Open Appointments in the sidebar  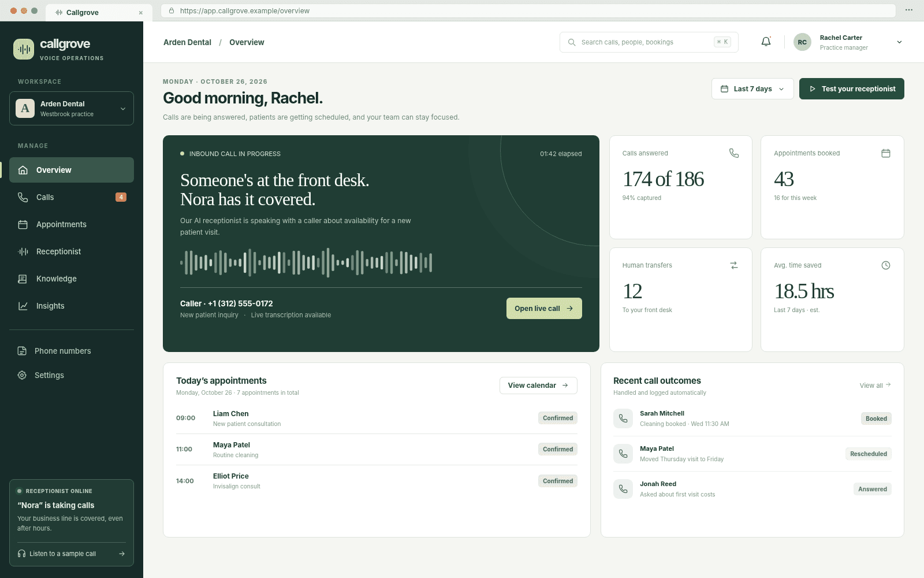point(72,224)
